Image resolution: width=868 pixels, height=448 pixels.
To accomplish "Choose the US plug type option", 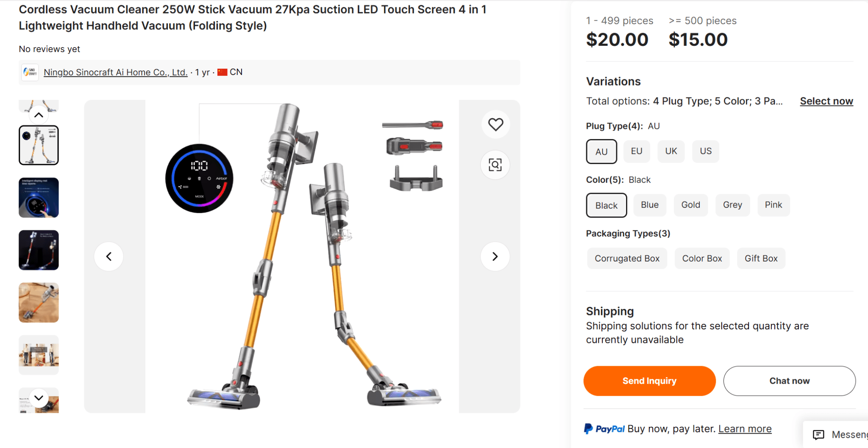I will (x=705, y=151).
